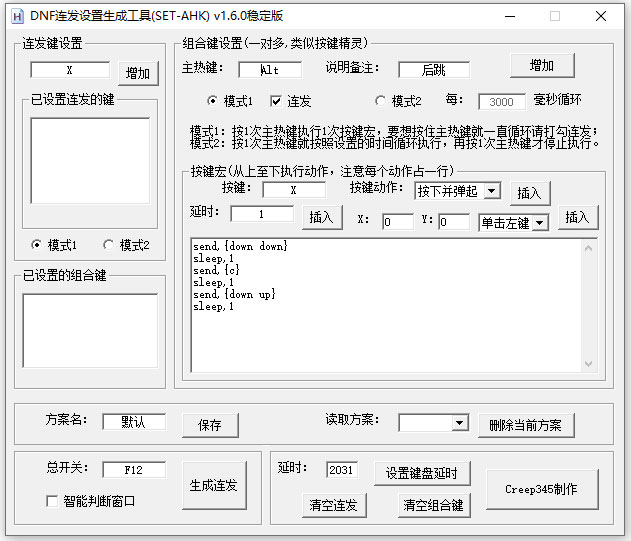This screenshot has height=541, width=631.
Task: Click the X coordinate field
Action: (398, 222)
